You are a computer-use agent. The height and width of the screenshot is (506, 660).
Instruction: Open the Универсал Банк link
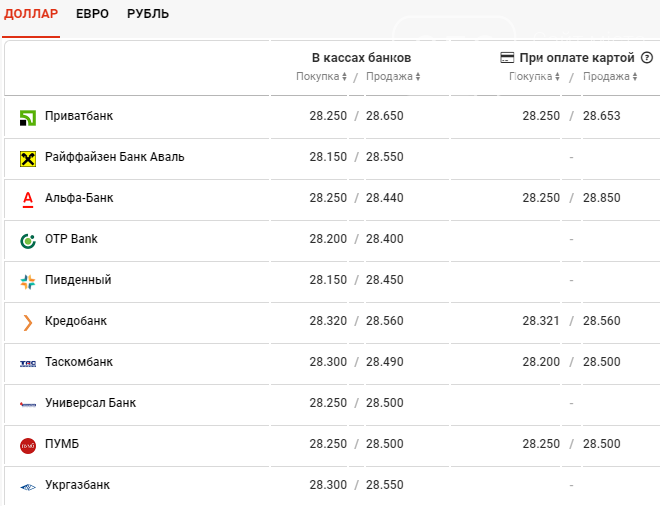click(90, 403)
